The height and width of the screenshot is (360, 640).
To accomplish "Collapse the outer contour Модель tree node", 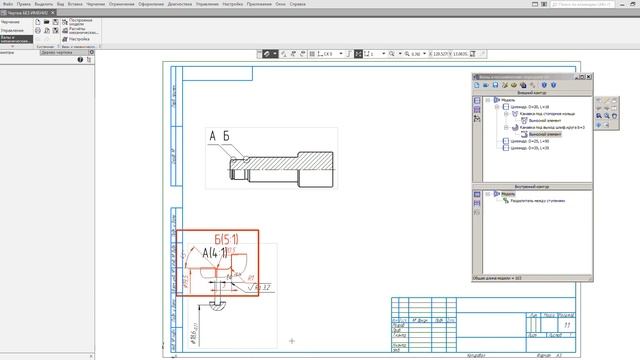I will click(x=487, y=100).
